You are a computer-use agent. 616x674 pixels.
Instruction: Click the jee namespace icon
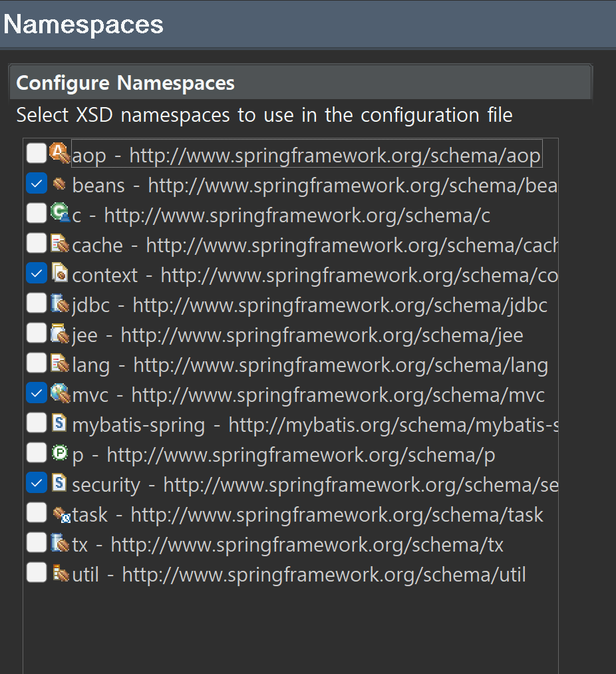(60, 333)
